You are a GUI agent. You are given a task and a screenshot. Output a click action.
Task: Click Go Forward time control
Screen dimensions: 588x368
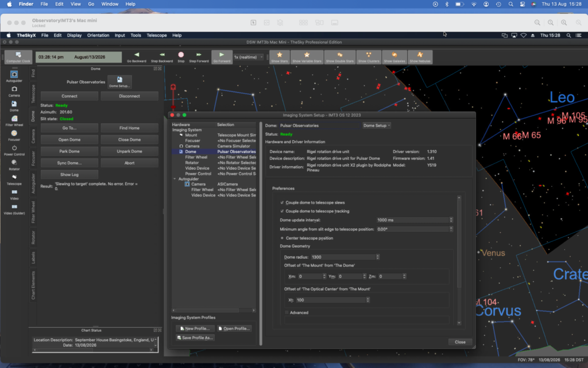point(222,57)
